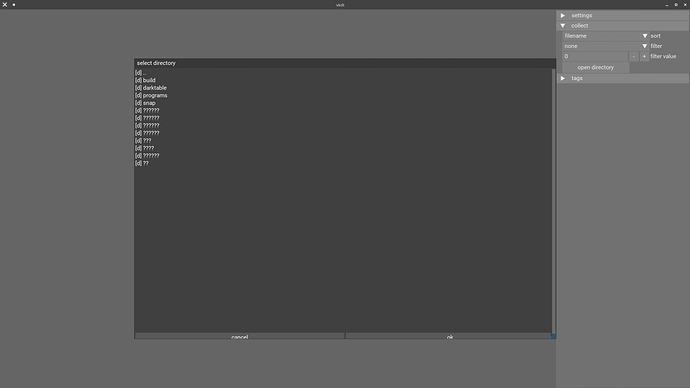This screenshot has height=388, width=690.
Task: Click the dialog resize grip corner
Action: tap(554, 337)
